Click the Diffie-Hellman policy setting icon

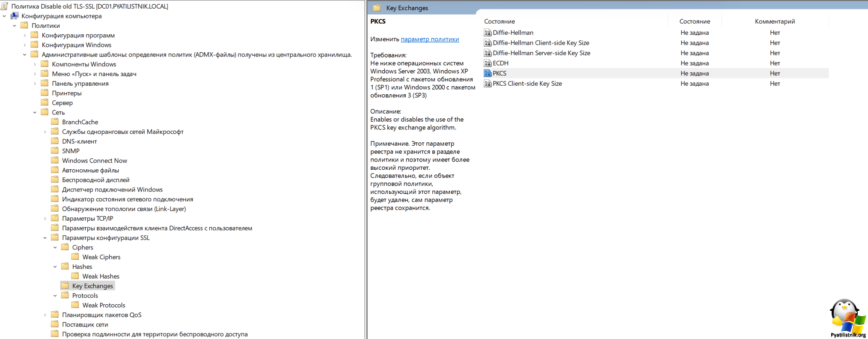click(488, 33)
